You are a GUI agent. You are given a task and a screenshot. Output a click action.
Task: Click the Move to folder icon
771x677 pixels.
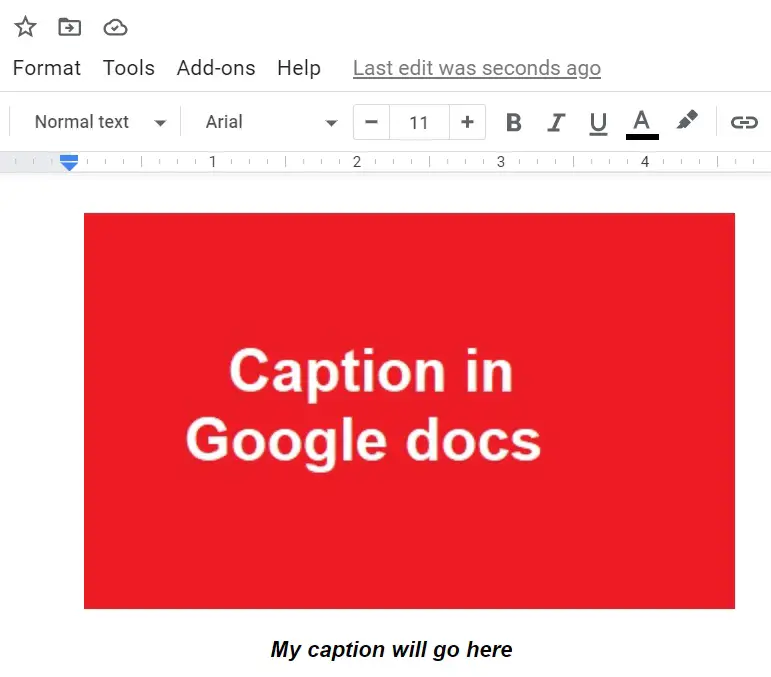click(69, 27)
